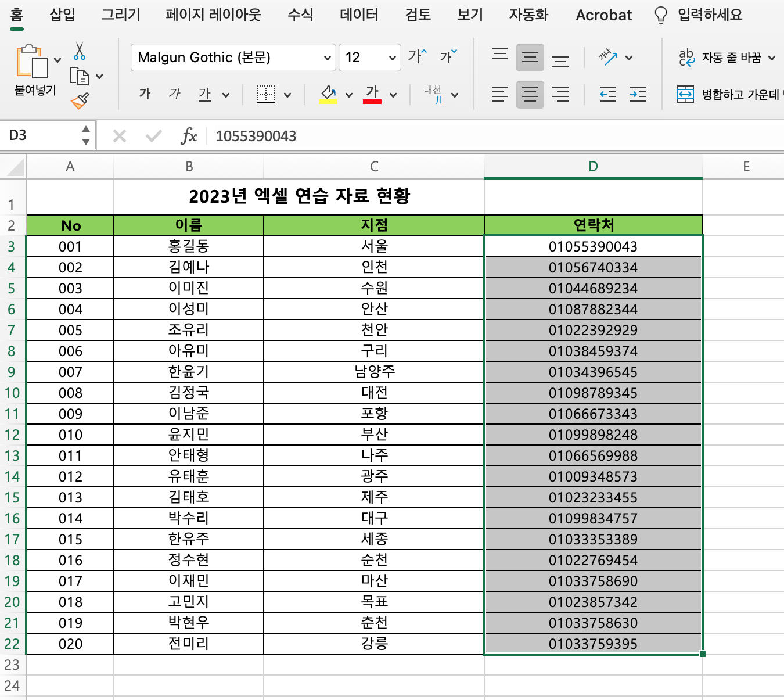This screenshot has width=784, height=700.
Task: Open the Copy options dropdown arrow
Action: click(x=99, y=76)
